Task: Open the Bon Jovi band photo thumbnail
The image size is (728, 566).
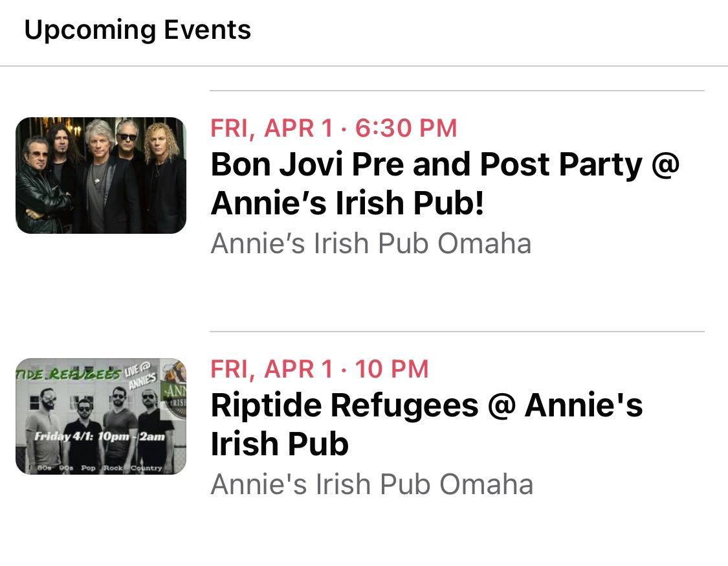Action: 100,175
